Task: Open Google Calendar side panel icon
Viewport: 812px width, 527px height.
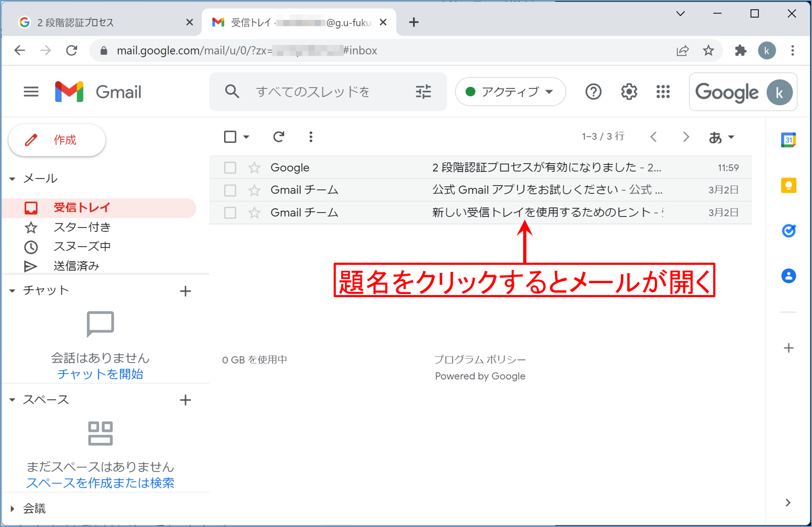Action: (789, 140)
